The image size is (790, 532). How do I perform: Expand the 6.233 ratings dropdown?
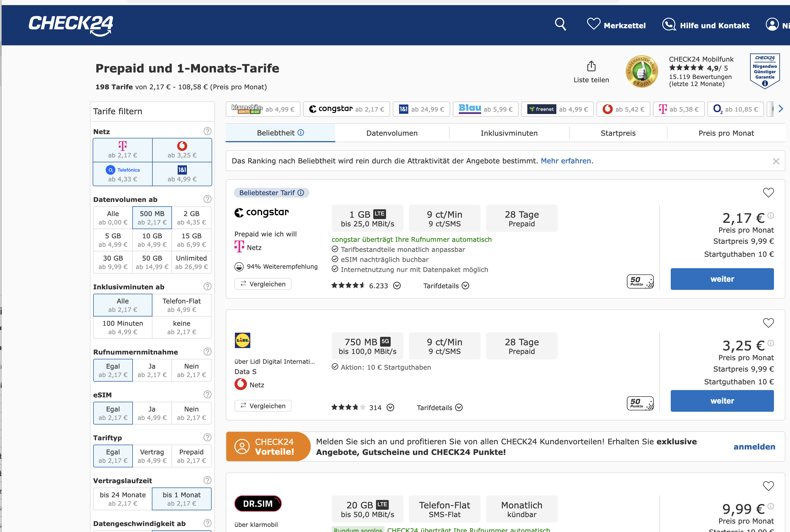coord(397,286)
